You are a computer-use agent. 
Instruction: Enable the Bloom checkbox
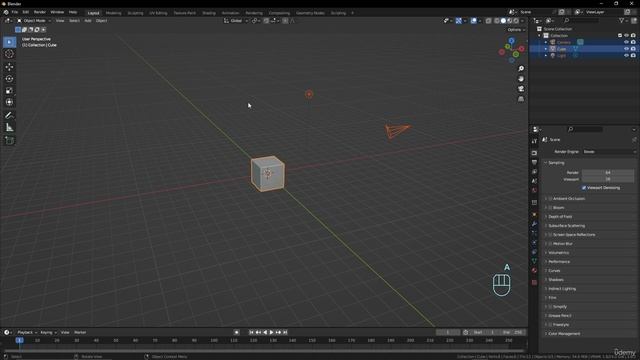coord(550,207)
